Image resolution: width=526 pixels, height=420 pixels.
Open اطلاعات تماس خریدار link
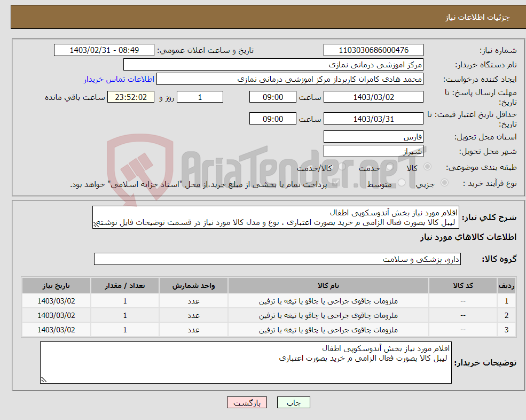(x=119, y=79)
